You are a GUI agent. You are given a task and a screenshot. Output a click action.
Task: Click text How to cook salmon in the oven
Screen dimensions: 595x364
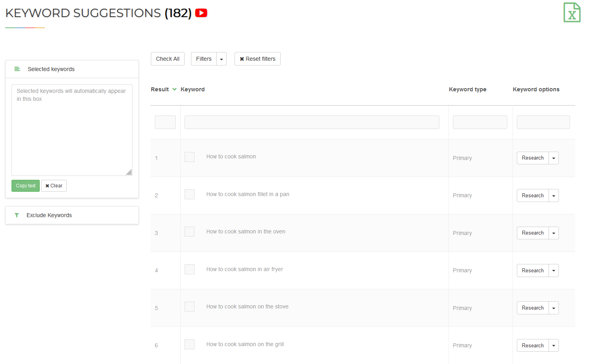(246, 231)
